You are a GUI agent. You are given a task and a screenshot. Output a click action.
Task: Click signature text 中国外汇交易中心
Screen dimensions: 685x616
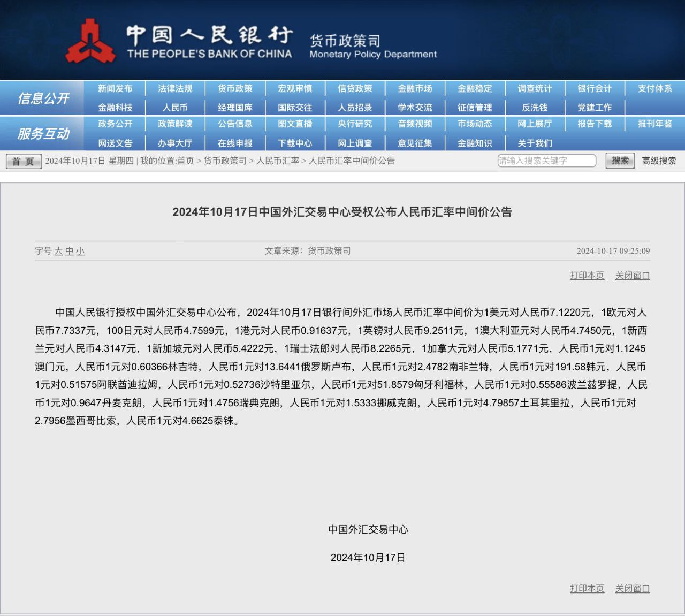(x=368, y=530)
